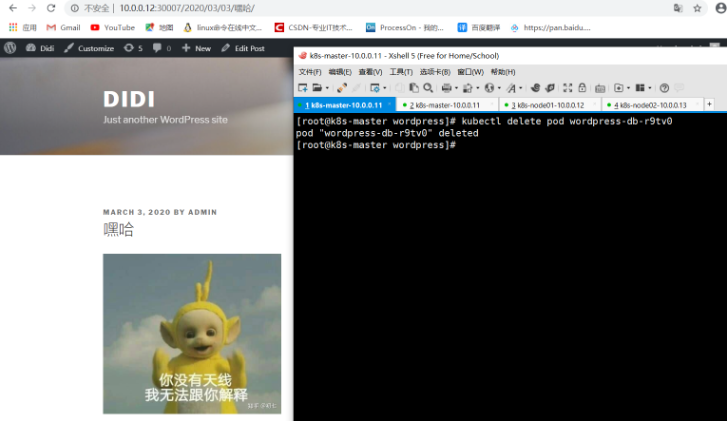Expand the new transfer tab dropdown arrow

tap(628, 88)
